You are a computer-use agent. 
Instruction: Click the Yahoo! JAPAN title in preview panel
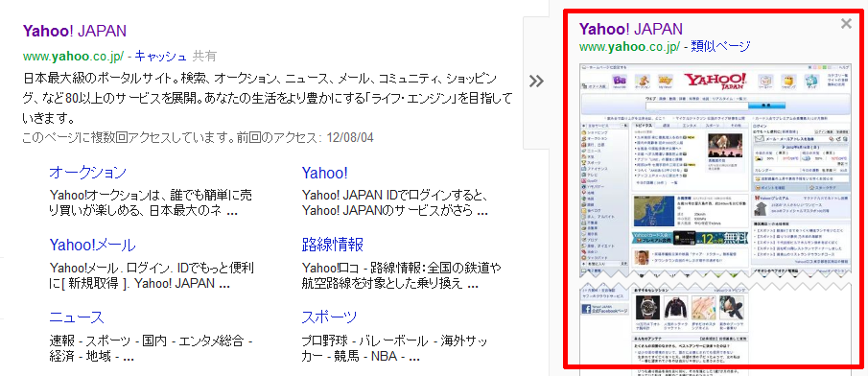coord(631,29)
